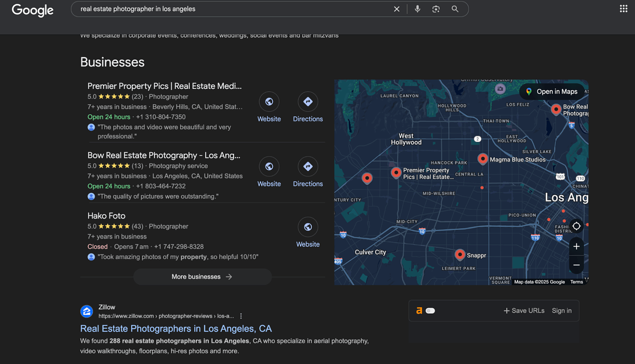Image resolution: width=635 pixels, height=364 pixels.
Task: Click Sign in
Action: [x=561, y=311]
